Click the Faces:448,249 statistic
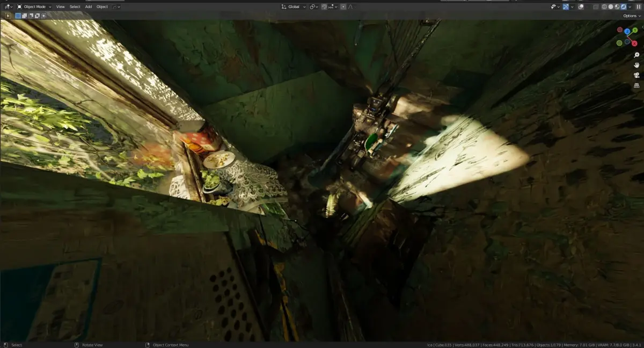Viewport: 644px width, 348px height. (496, 345)
